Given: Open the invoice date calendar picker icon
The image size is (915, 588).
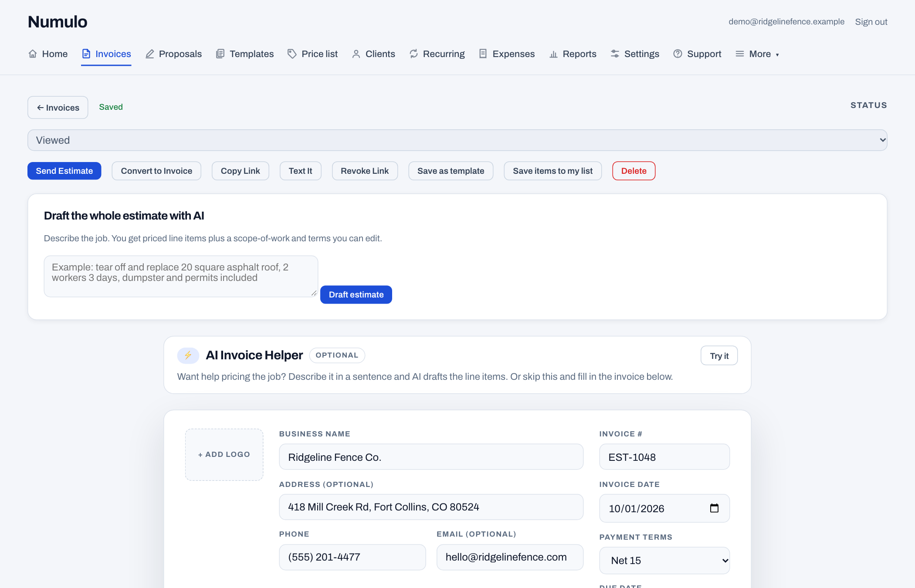Looking at the screenshot, I should 714,508.
